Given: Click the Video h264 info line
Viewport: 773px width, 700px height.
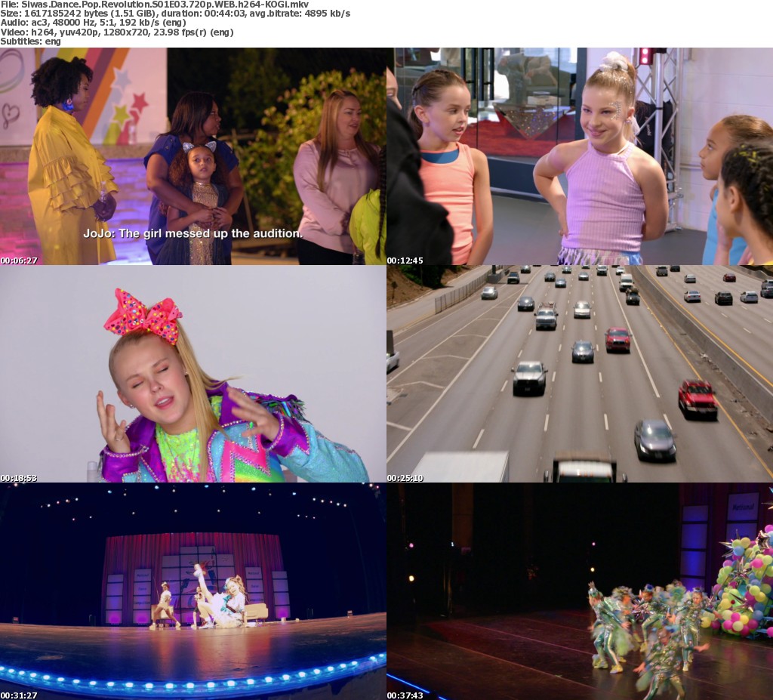Looking at the screenshot, I should coord(116,32).
